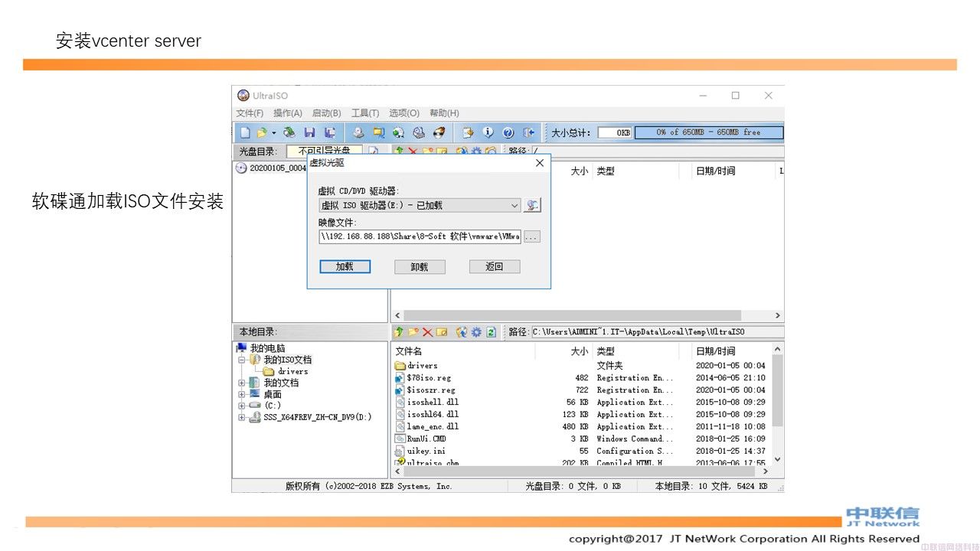Click the local directory New Folder icon

(413, 332)
